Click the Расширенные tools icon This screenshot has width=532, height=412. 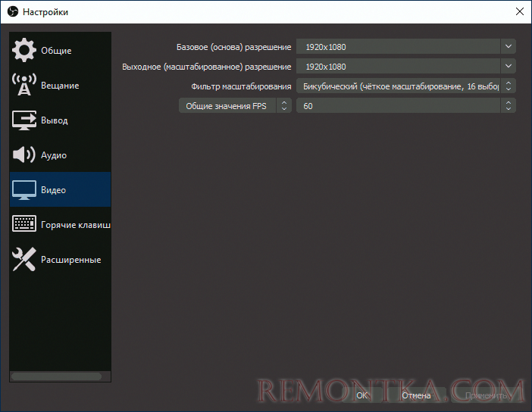(x=24, y=260)
